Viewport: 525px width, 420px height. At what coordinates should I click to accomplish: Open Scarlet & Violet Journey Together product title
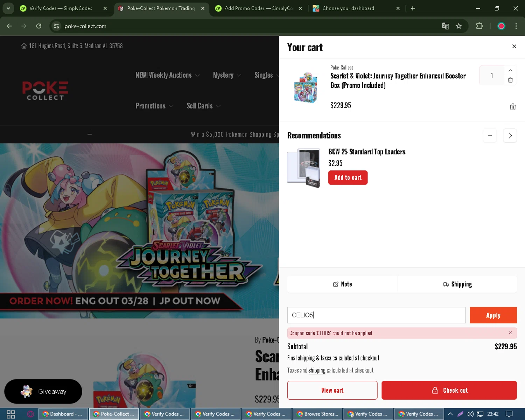tap(398, 80)
